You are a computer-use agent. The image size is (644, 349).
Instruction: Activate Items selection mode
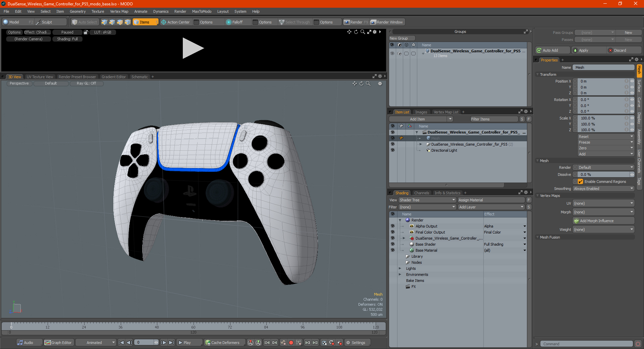tap(145, 22)
